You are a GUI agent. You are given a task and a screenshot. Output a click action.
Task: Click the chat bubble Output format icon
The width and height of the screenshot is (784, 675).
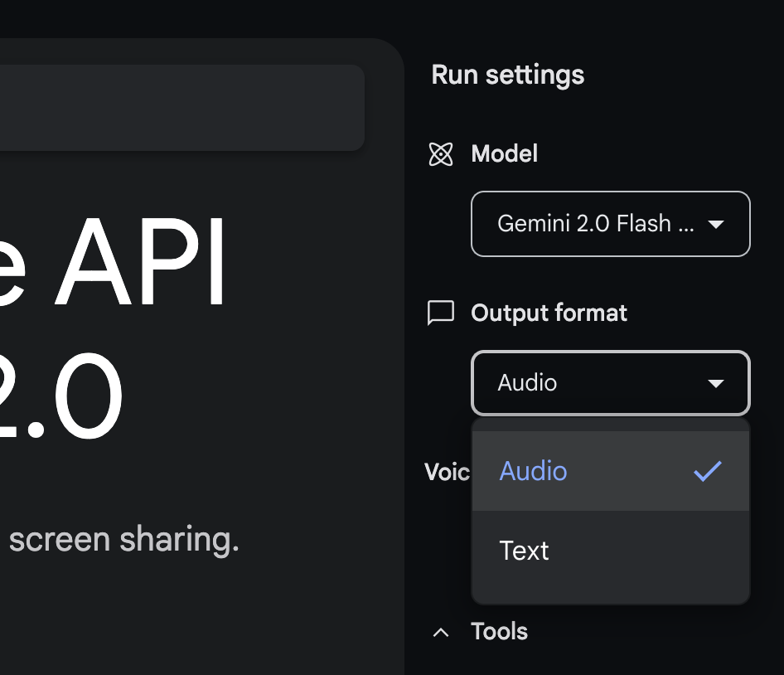[441, 313]
